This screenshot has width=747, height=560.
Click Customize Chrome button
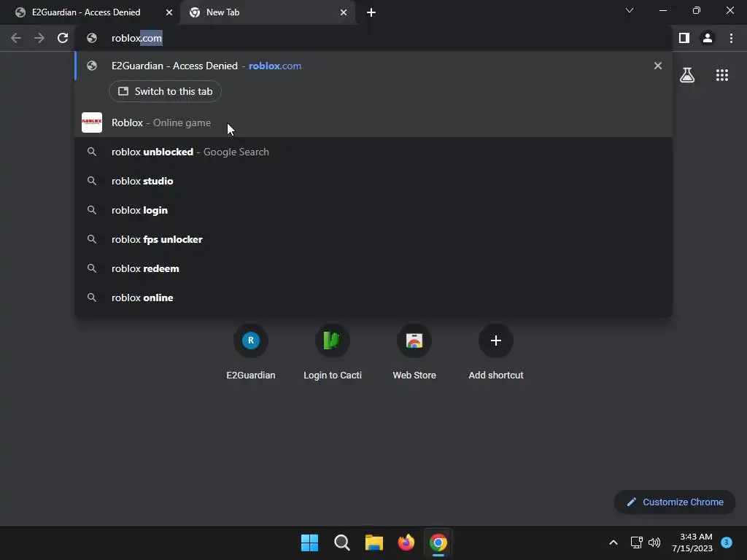click(x=675, y=502)
